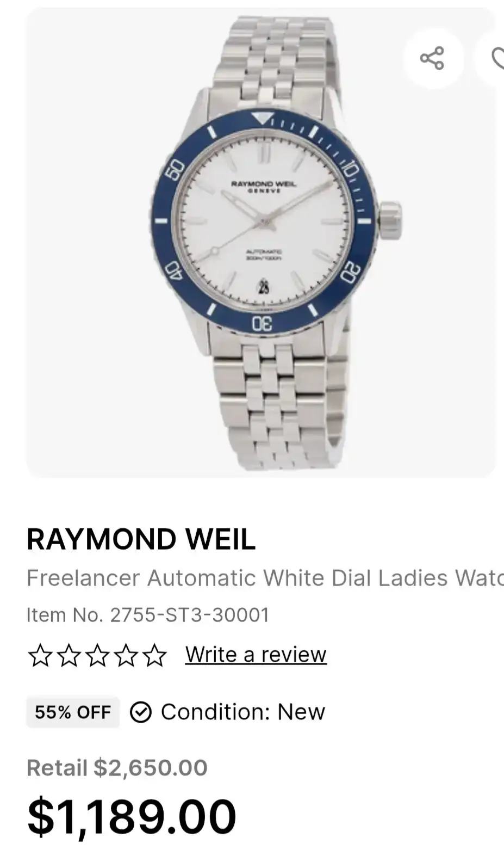Select the first rating star
Viewport: 504px width, 850px height.
(x=39, y=655)
